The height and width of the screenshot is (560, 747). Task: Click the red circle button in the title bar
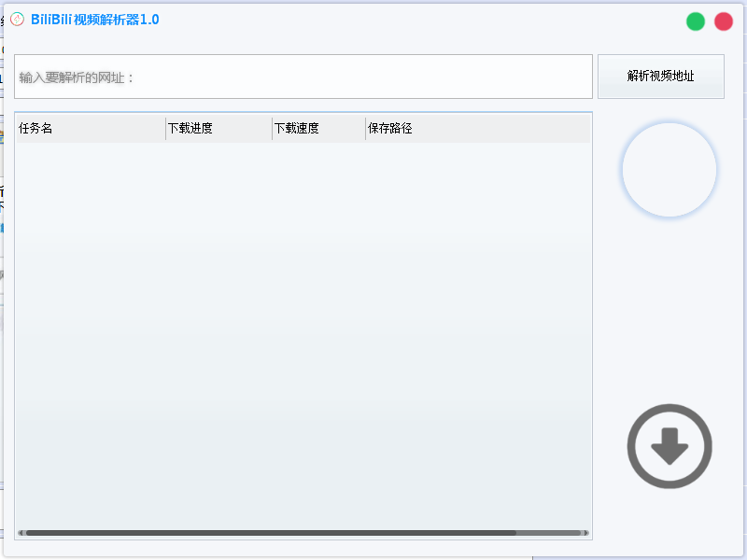(x=724, y=20)
